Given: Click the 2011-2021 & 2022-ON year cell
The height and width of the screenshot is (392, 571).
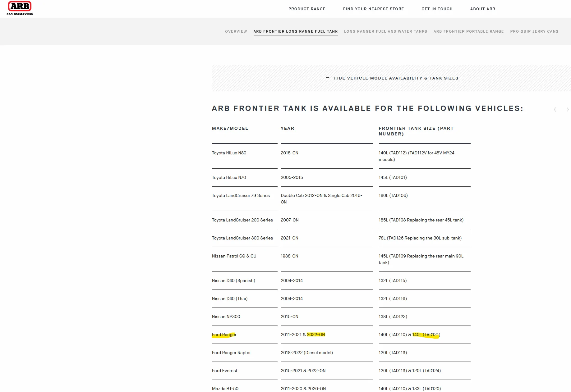Looking at the screenshot, I should coord(303,335).
